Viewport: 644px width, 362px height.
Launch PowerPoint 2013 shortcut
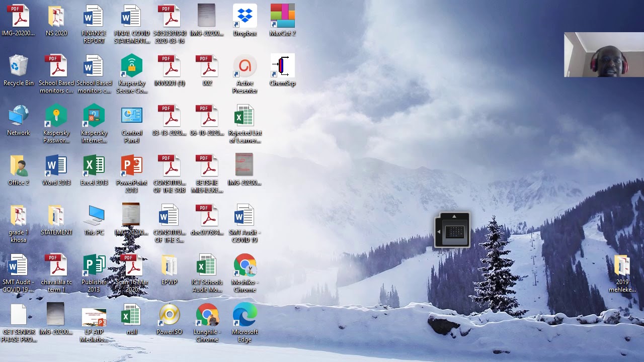pos(132,173)
